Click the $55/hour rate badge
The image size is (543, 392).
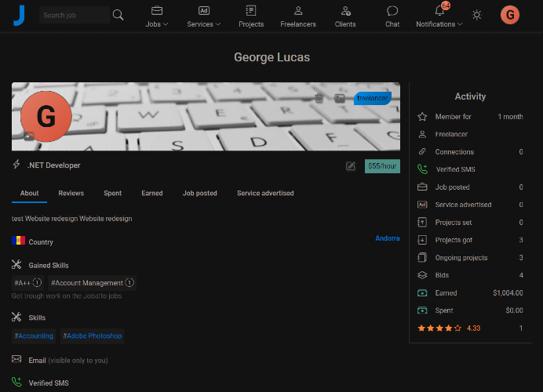pos(382,166)
